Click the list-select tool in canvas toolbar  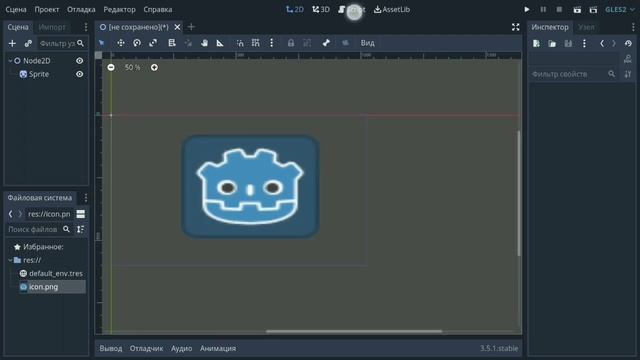click(172, 43)
